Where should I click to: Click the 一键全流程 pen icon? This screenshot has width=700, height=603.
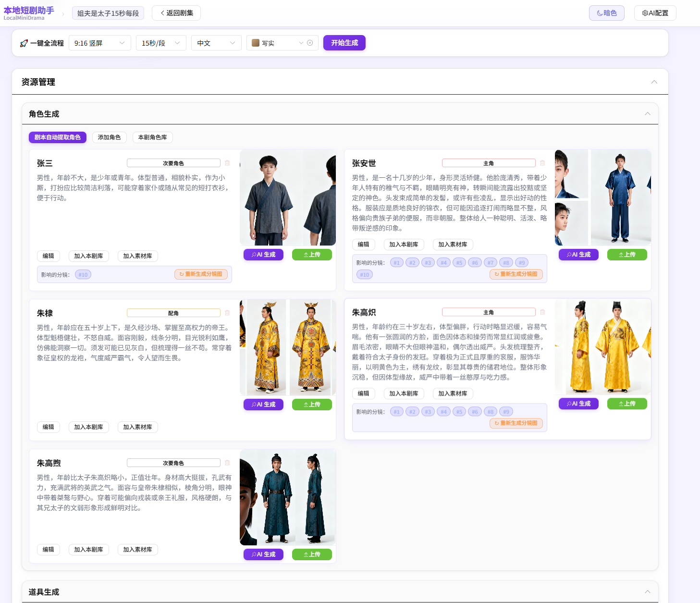[x=23, y=43]
